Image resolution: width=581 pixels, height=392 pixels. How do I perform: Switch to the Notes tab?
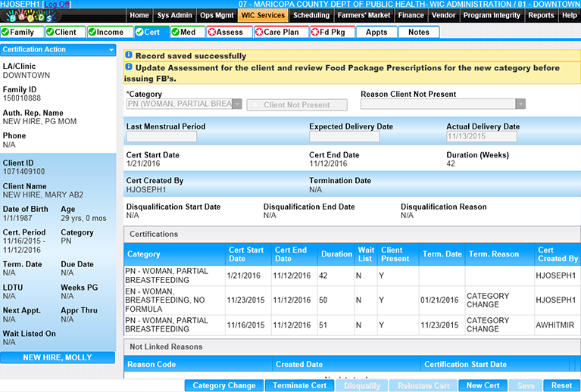click(418, 32)
